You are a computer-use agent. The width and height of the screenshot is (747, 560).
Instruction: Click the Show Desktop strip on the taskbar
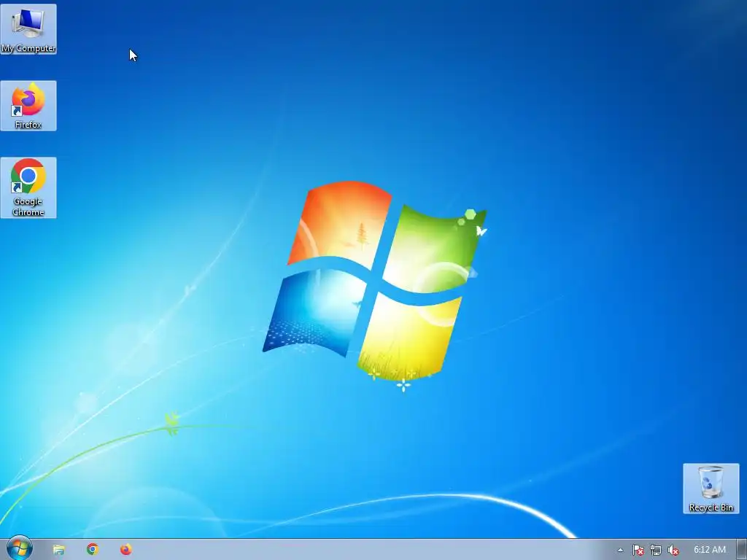742,550
